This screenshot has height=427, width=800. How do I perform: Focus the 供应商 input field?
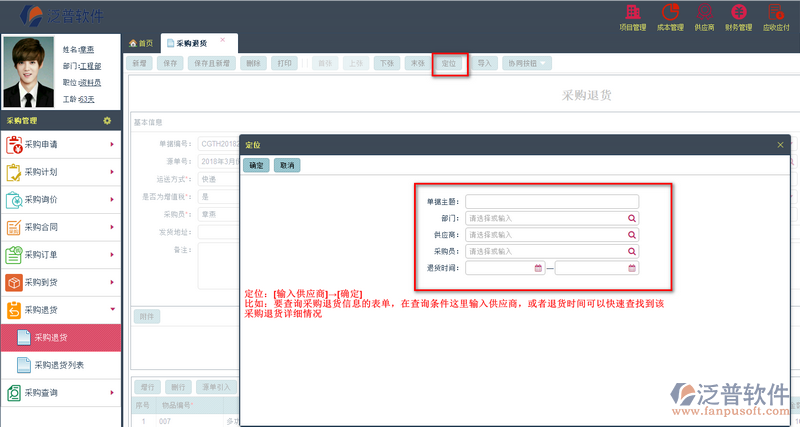coord(552,235)
